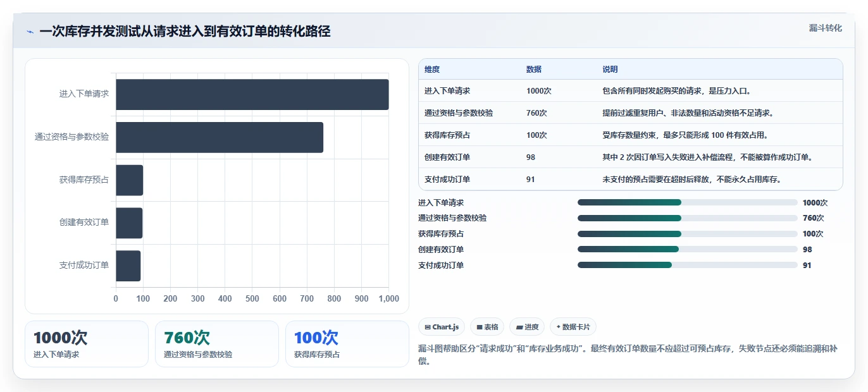868x392 pixels.
Task: Click the 进入下单请求 bar in the chart
Action: pos(252,94)
